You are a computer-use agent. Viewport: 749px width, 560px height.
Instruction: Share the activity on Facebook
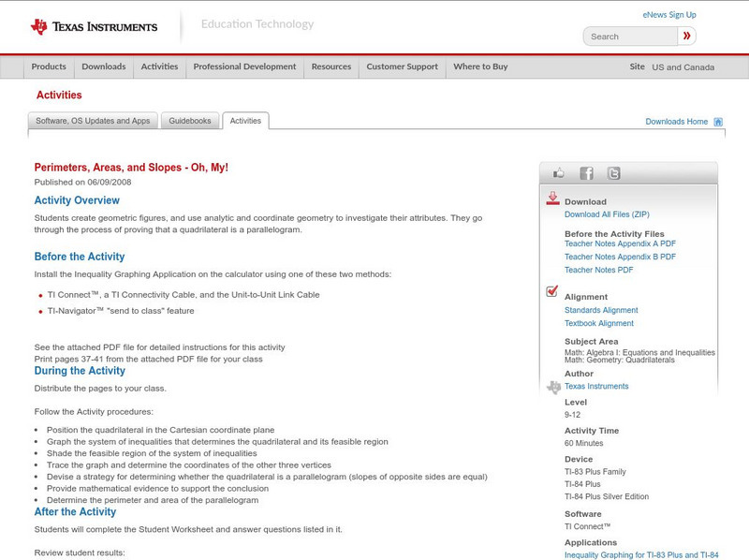586,173
